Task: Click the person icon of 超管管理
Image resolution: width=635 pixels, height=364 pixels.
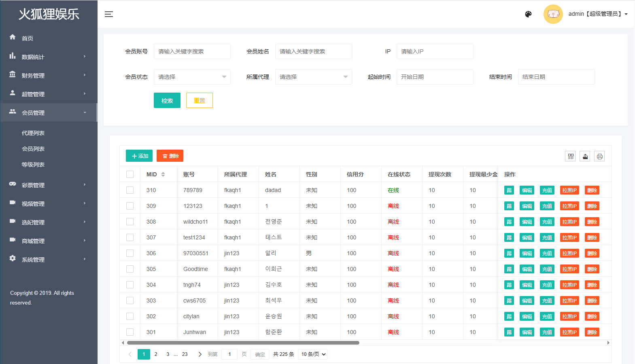Action: pyautogui.click(x=13, y=93)
